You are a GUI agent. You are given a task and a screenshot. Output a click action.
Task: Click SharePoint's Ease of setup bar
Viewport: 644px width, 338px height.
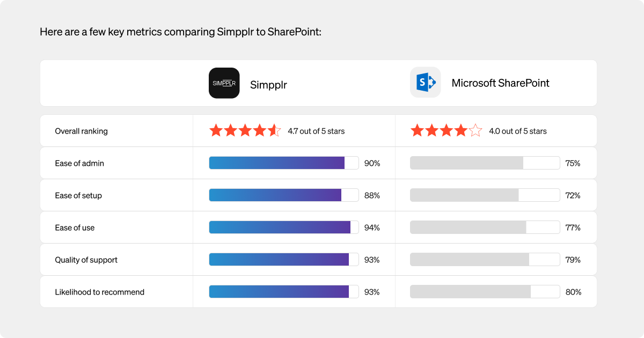click(x=485, y=195)
